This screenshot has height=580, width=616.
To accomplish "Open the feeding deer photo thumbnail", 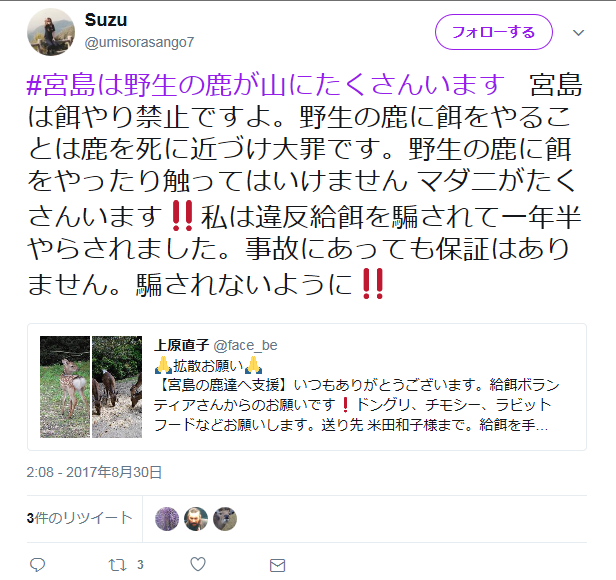I will (117, 387).
